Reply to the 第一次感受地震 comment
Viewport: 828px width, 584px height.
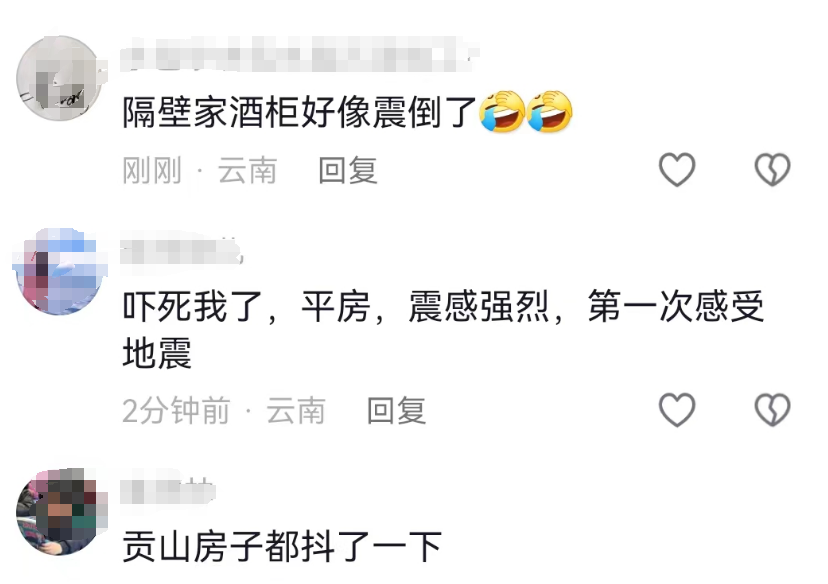tap(397, 411)
